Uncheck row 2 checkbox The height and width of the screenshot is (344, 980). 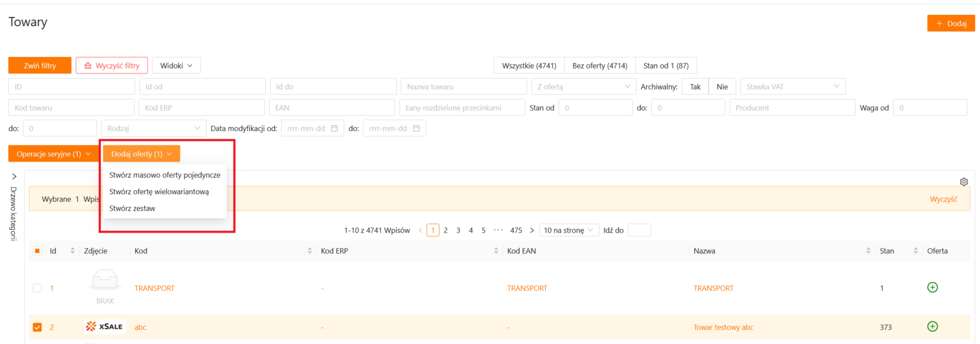point(37,327)
